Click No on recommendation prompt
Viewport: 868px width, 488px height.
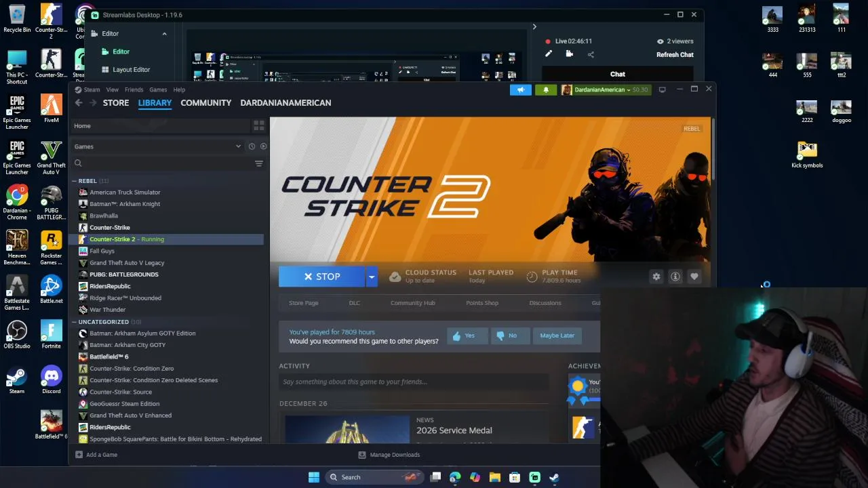click(510, 335)
